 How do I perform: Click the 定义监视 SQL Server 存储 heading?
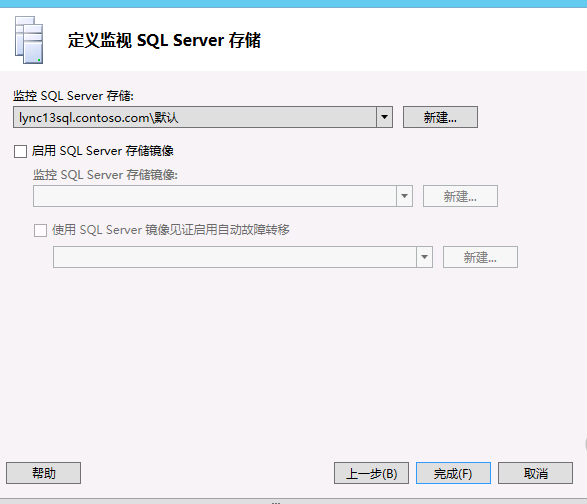164,40
